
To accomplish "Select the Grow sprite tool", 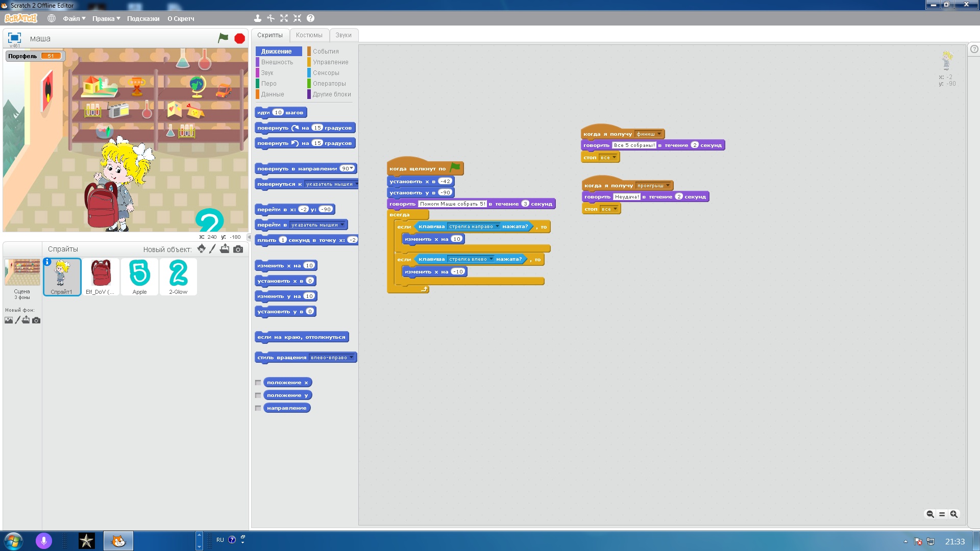I will (x=284, y=18).
